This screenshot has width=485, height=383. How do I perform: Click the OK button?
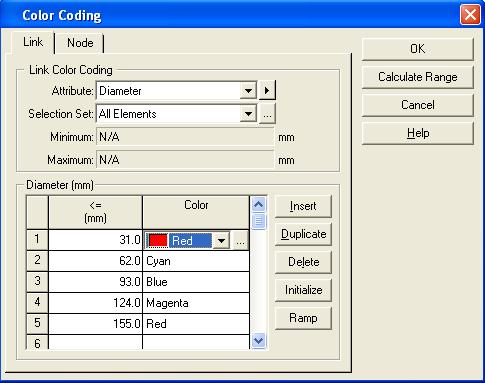417,49
